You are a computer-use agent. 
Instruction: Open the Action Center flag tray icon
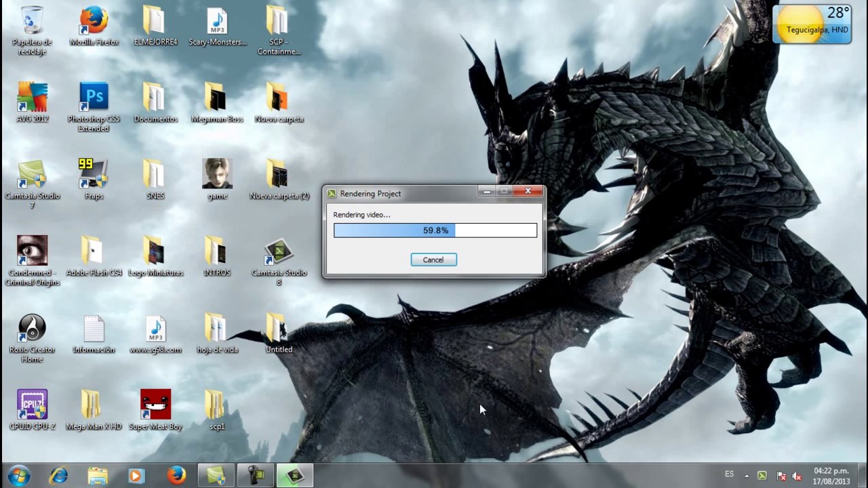[x=781, y=476]
